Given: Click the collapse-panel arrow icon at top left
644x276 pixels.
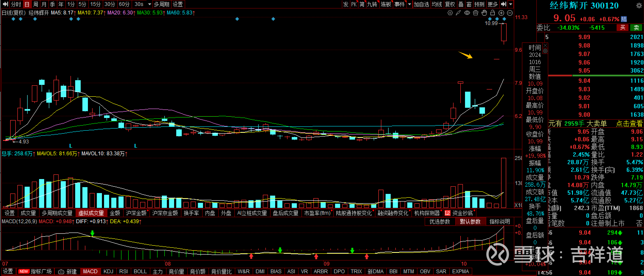Looking at the screenshot, I should pyautogui.click(x=5, y=4).
